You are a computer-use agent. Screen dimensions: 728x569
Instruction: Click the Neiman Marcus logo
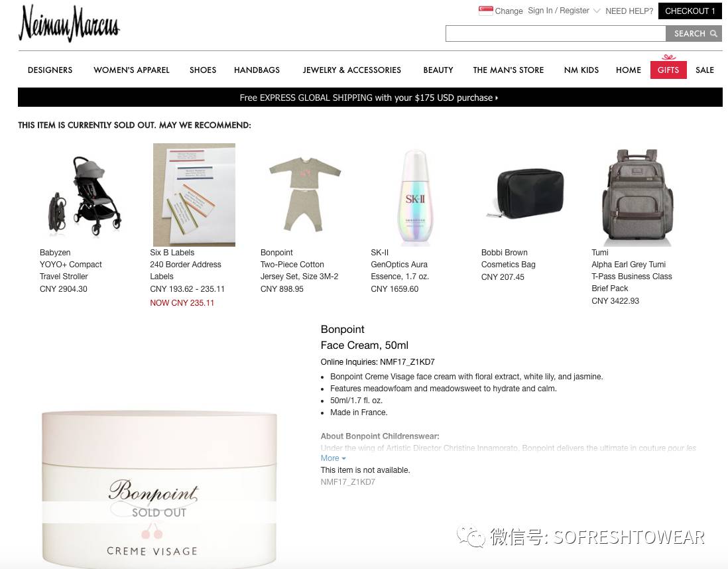(x=69, y=24)
